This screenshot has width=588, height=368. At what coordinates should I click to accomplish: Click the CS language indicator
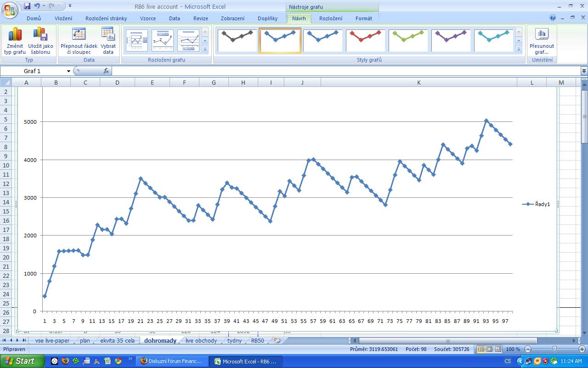tap(508, 361)
